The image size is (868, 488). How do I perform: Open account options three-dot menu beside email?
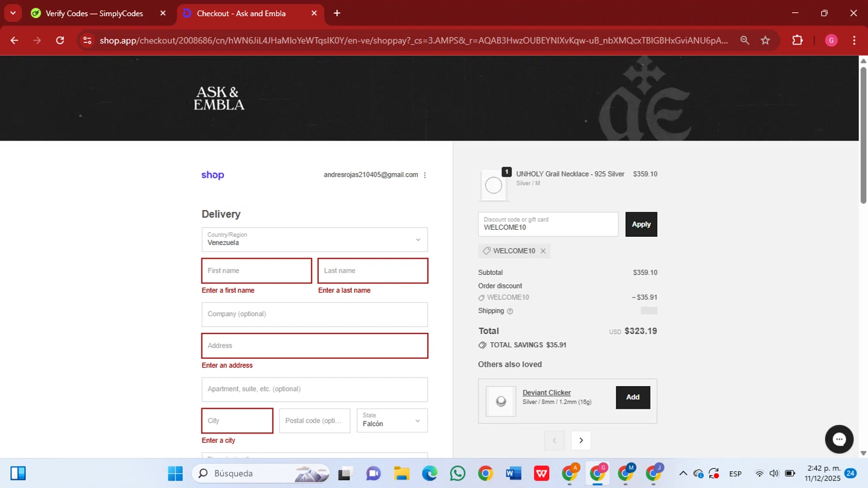tap(425, 175)
